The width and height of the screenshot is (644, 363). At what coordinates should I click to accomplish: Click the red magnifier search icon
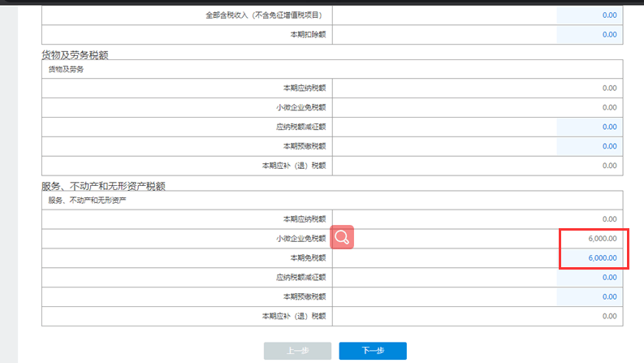(342, 237)
